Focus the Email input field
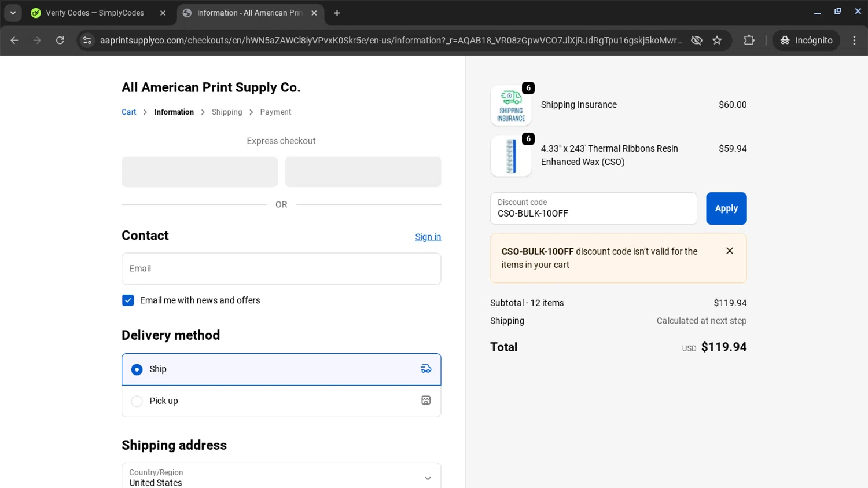Screen dimensions: 868x488 click(281, 269)
